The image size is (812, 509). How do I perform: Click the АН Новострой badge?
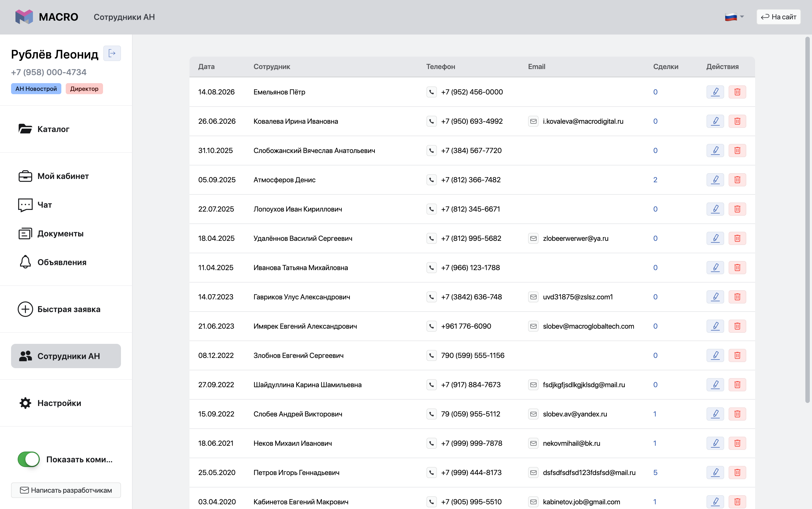(x=36, y=89)
